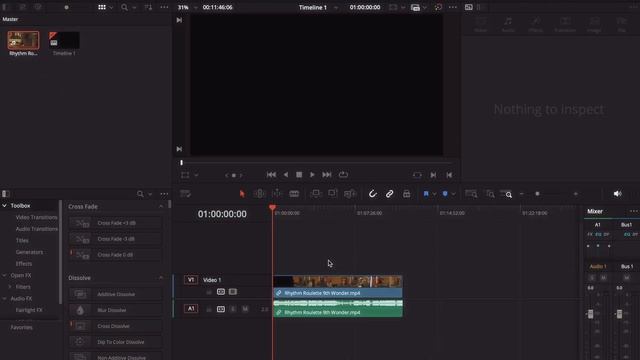The height and width of the screenshot is (360, 640).
Task: Add a flag with the blue flag icon
Action: pyautogui.click(x=426, y=194)
